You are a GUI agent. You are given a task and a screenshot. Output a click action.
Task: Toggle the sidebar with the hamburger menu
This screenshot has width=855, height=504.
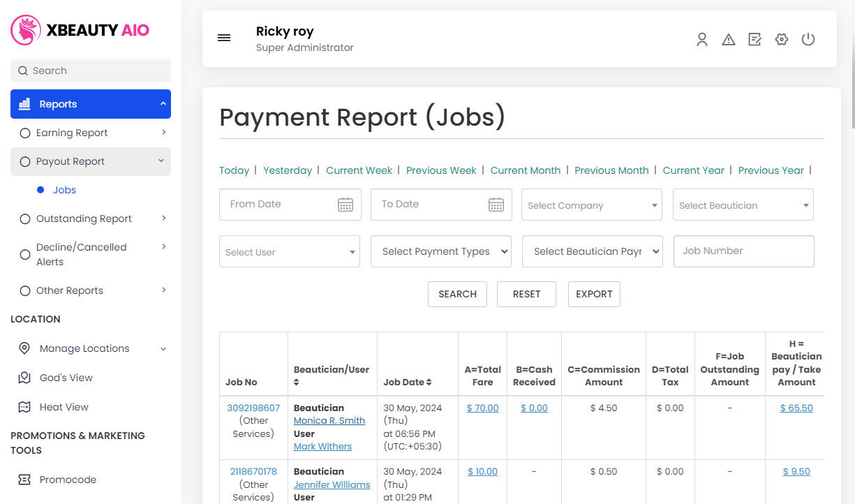pos(224,38)
